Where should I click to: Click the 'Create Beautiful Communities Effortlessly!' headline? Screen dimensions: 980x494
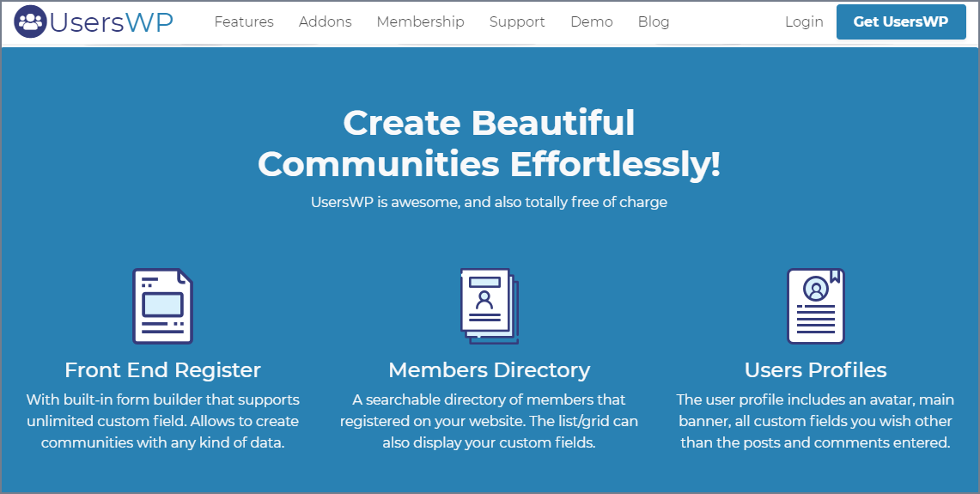pyautogui.click(x=490, y=143)
